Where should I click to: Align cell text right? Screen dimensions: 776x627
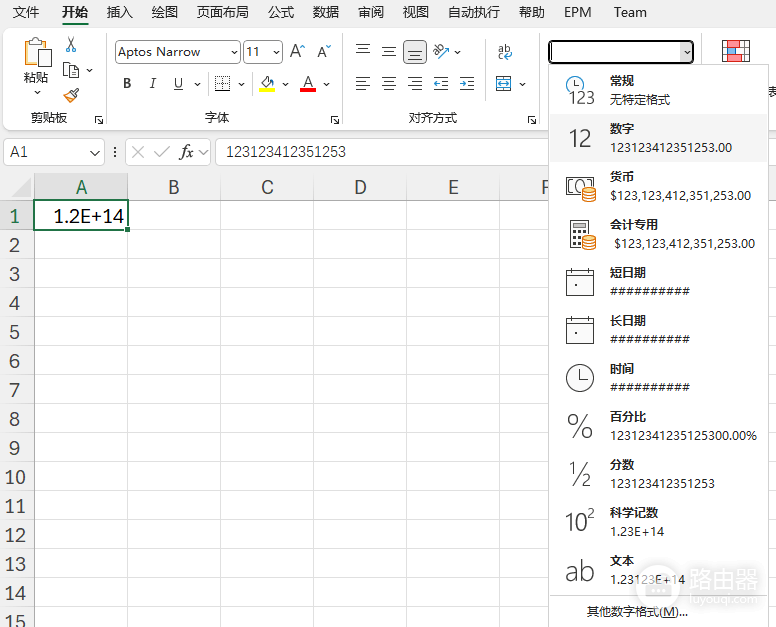(x=415, y=84)
